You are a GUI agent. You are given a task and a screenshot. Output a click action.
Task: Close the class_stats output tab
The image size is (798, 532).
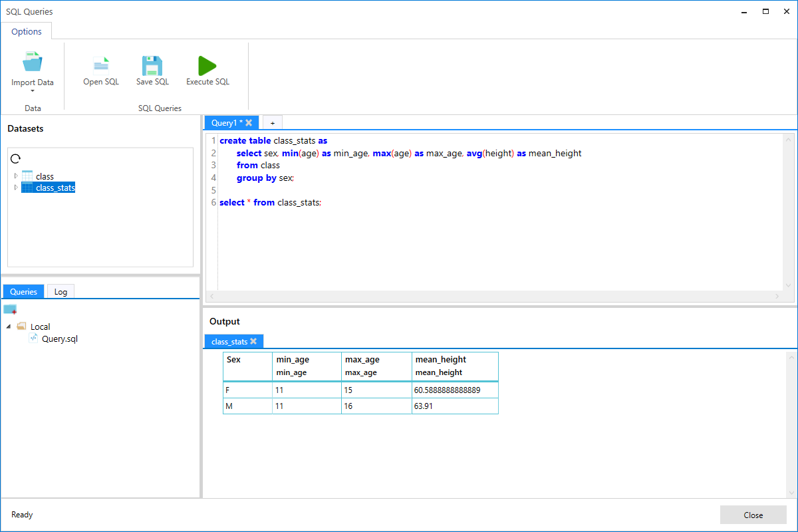(253, 341)
